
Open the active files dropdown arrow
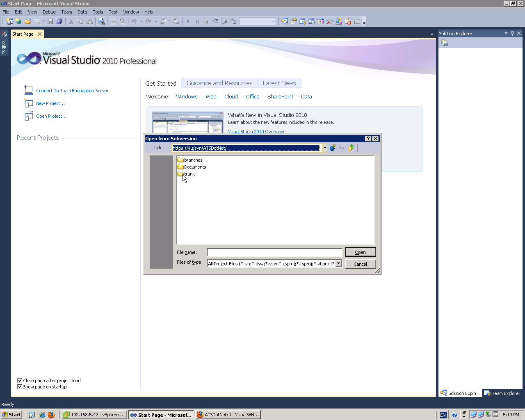pyautogui.click(x=431, y=34)
